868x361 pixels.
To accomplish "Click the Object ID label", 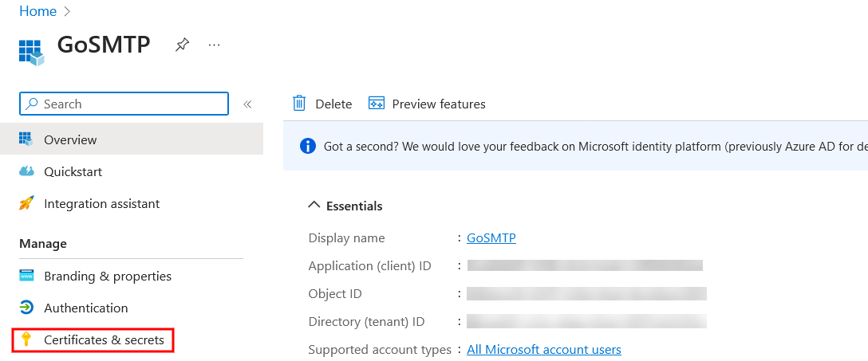I will (335, 293).
